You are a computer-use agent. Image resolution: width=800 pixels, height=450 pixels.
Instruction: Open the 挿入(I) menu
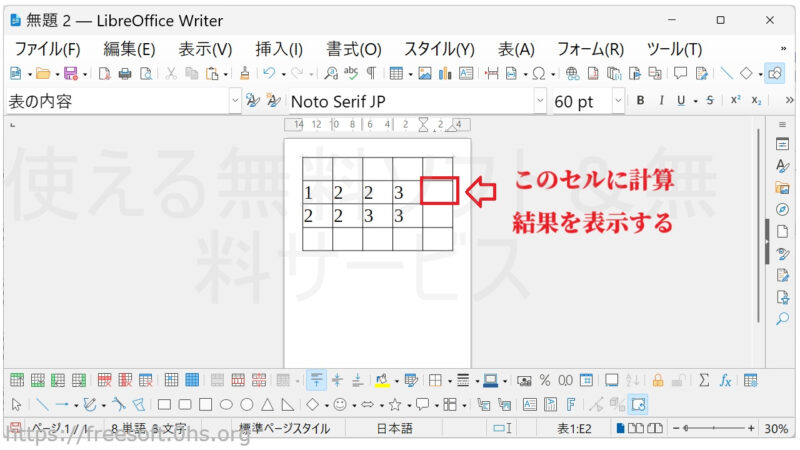[279, 49]
